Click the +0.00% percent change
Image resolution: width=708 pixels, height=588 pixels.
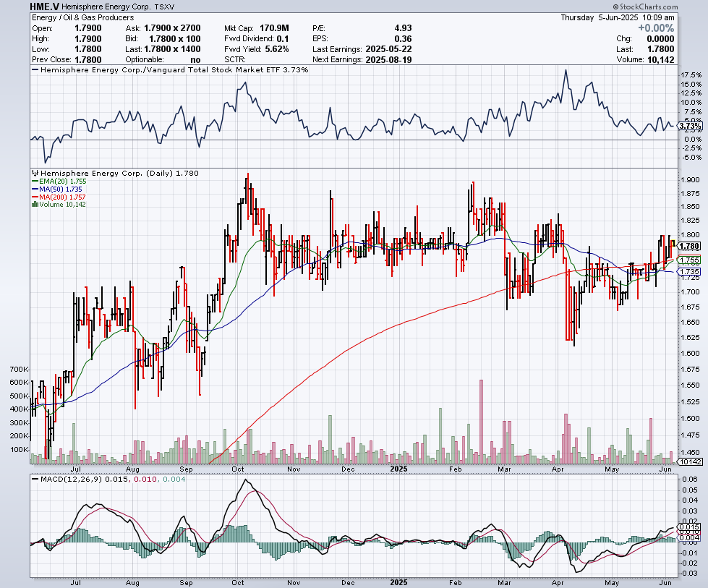(x=656, y=28)
